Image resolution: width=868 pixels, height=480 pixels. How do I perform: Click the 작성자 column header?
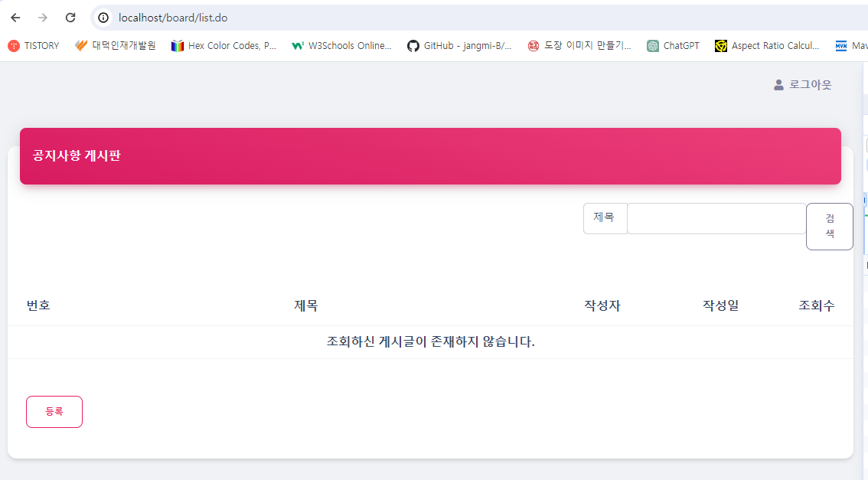(602, 305)
